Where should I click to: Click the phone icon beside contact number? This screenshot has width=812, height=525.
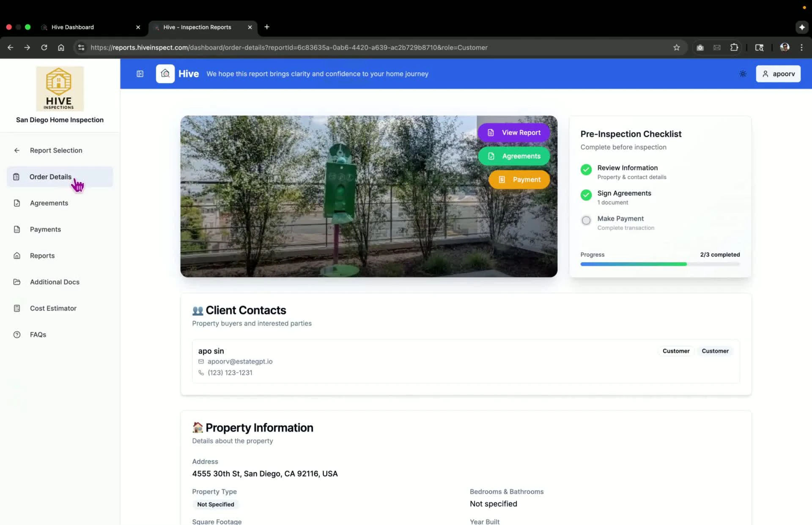[201, 373]
